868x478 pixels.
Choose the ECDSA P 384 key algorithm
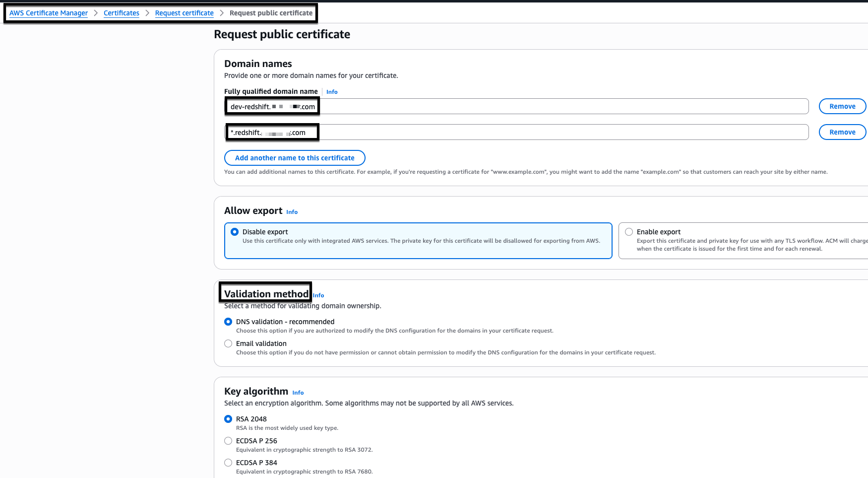tap(228, 463)
